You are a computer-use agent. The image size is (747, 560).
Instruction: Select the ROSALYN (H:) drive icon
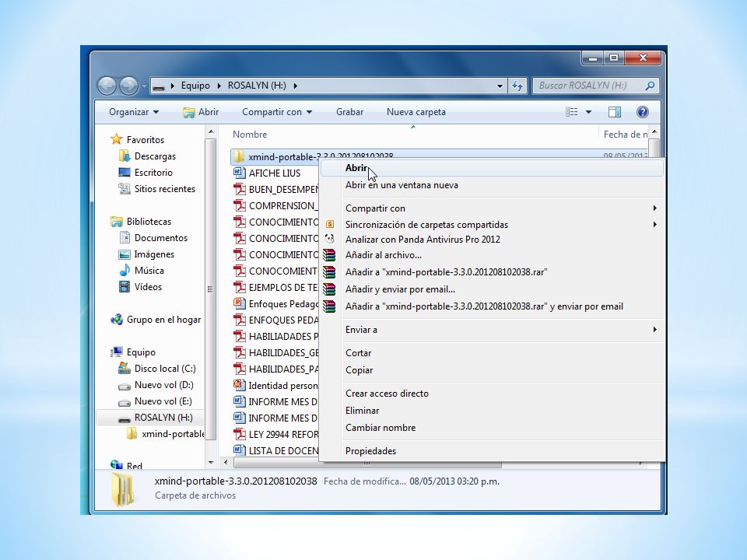pos(124,418)
